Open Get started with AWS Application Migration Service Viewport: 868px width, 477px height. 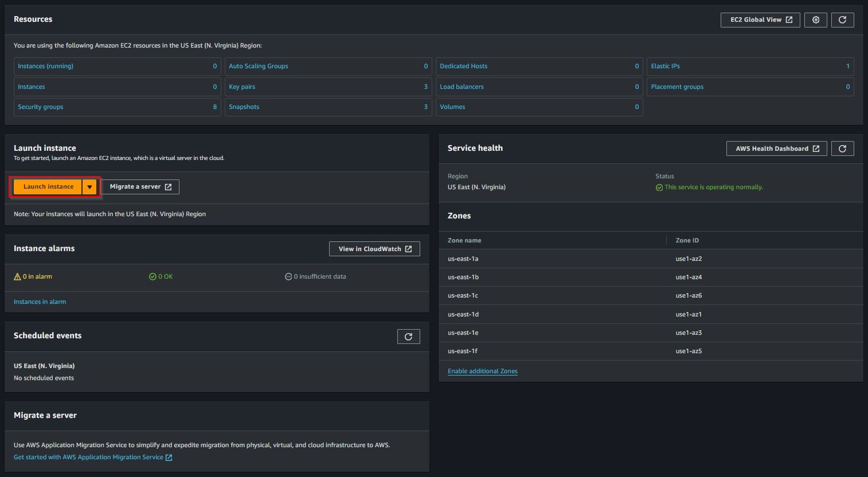(x=93, y=457)
